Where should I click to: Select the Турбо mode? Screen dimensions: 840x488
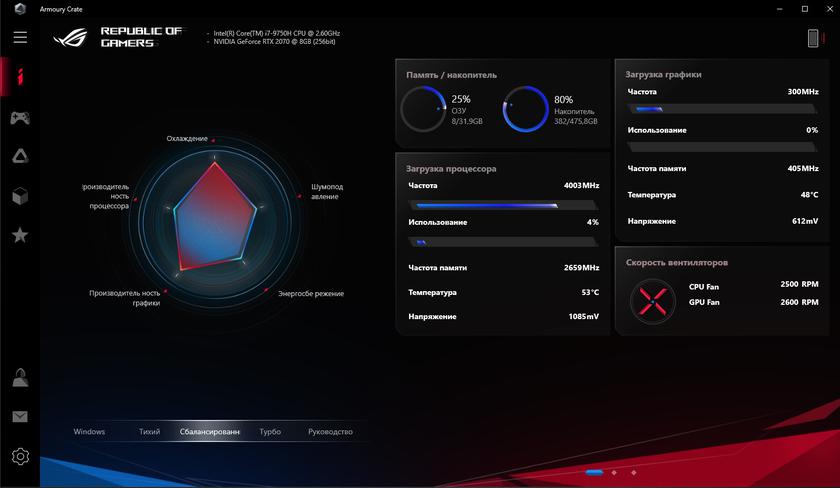(x=270, y=432)
